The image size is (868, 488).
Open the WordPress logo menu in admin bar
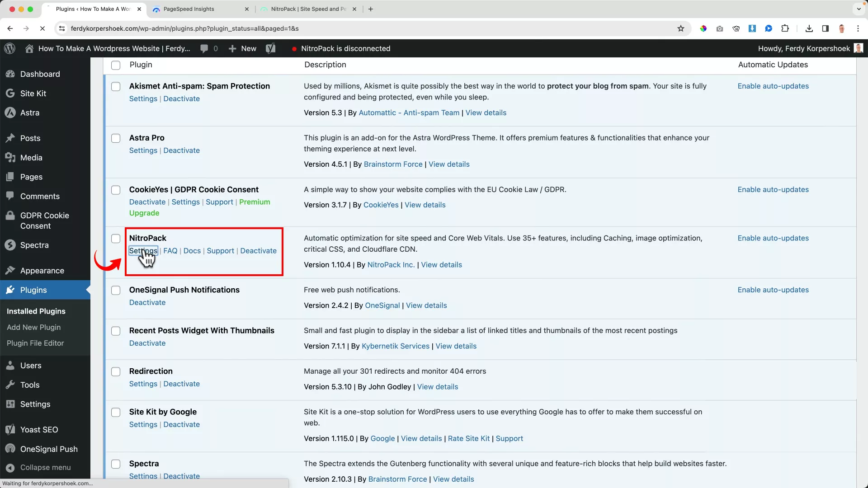point(9,48)
